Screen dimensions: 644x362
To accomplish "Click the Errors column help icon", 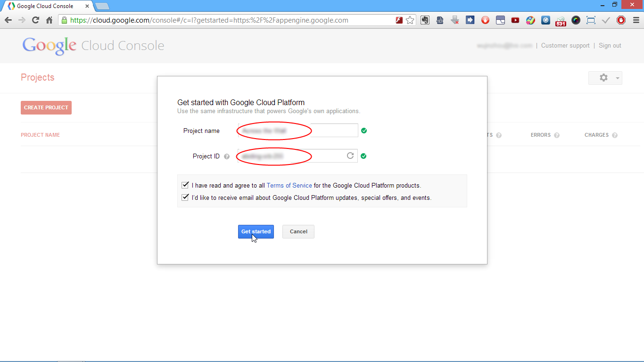I will pyautogui.click(x=557, y=135).
